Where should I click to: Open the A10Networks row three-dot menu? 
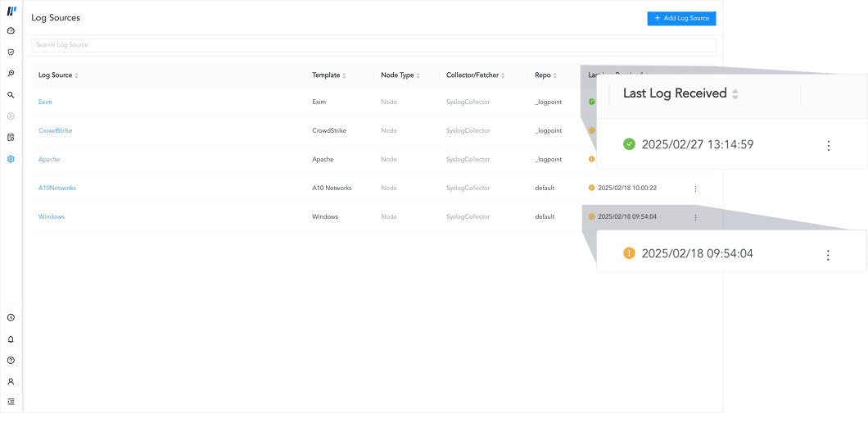695,189
